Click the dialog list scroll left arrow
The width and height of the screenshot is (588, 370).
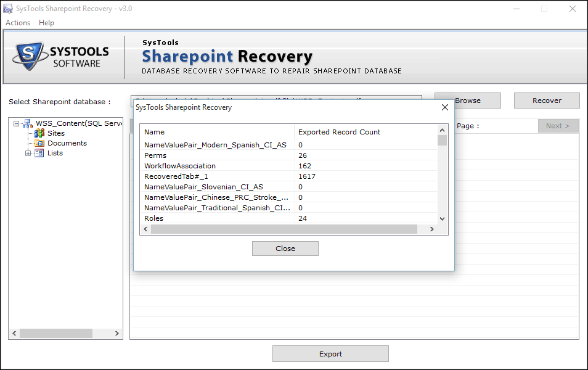[x=146, y=229]
